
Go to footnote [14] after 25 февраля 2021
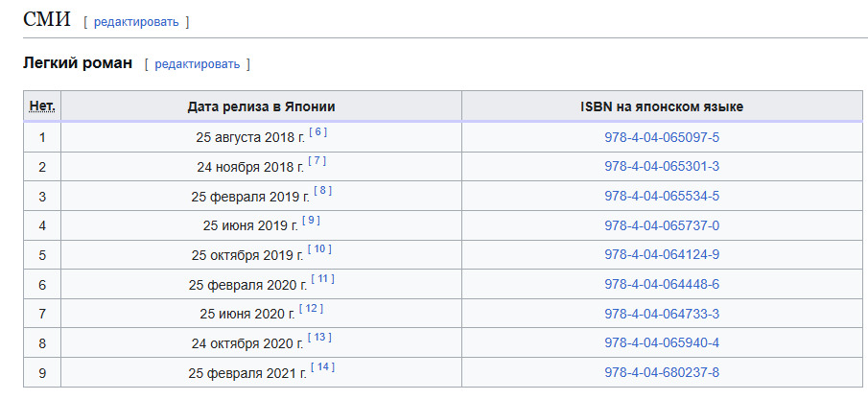click(x=324, y=366)
